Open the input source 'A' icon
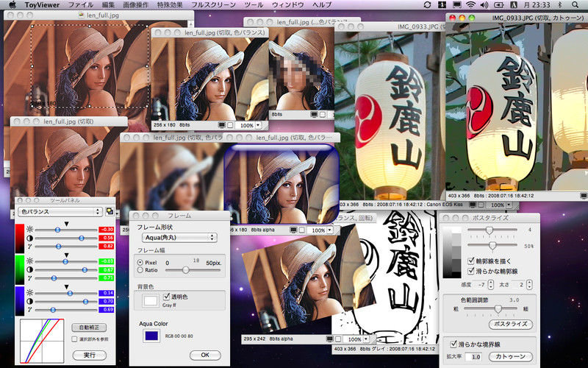The image size is (588, 368). (x=514, y=5)
